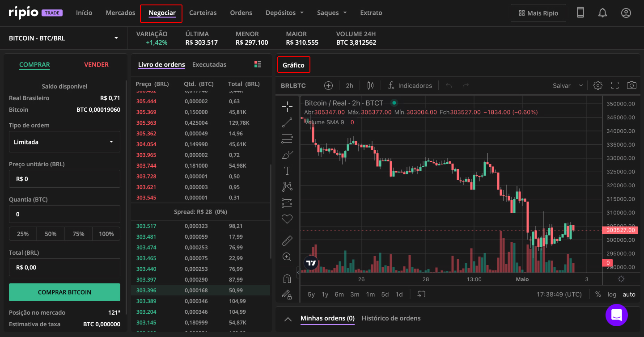Click the Total (BRL) input field
The height and width of the screenshot is (337, 644).
[x=64, y=267]
